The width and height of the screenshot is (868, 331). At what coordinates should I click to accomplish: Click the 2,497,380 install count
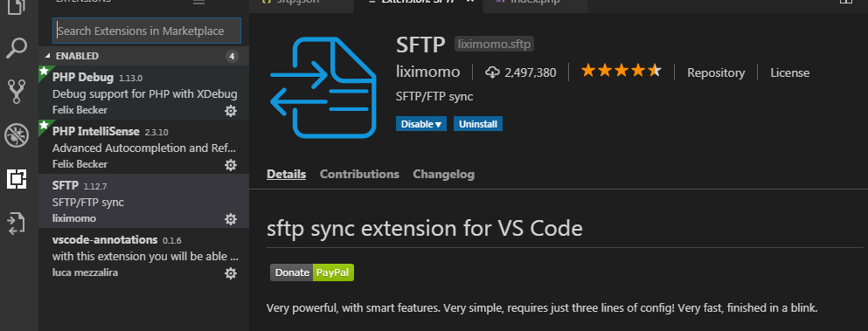(x=531, y=72)
